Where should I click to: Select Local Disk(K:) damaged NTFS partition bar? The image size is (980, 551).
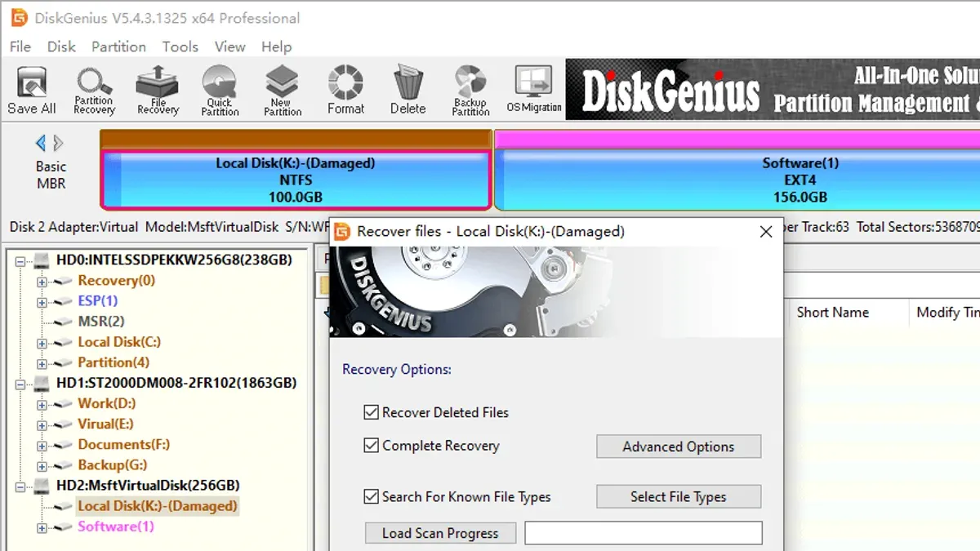pos(296,180)
